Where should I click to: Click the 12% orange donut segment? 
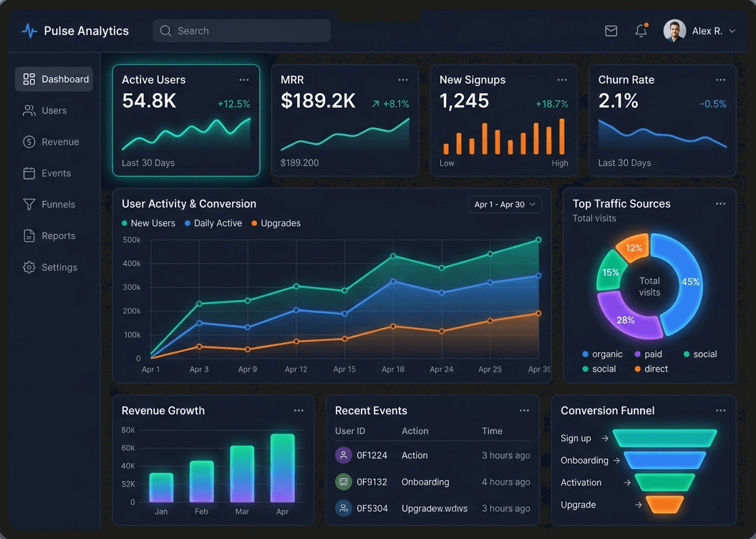tap(634, 248)
